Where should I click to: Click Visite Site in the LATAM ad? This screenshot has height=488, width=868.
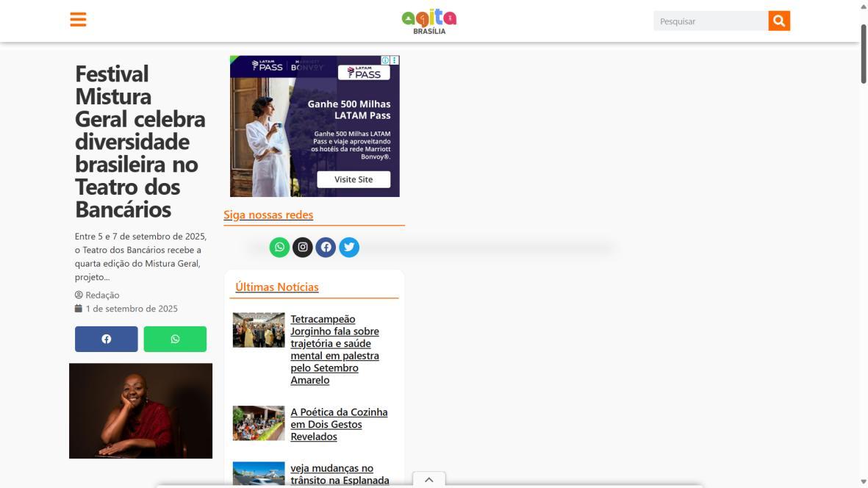coord(354,179)
